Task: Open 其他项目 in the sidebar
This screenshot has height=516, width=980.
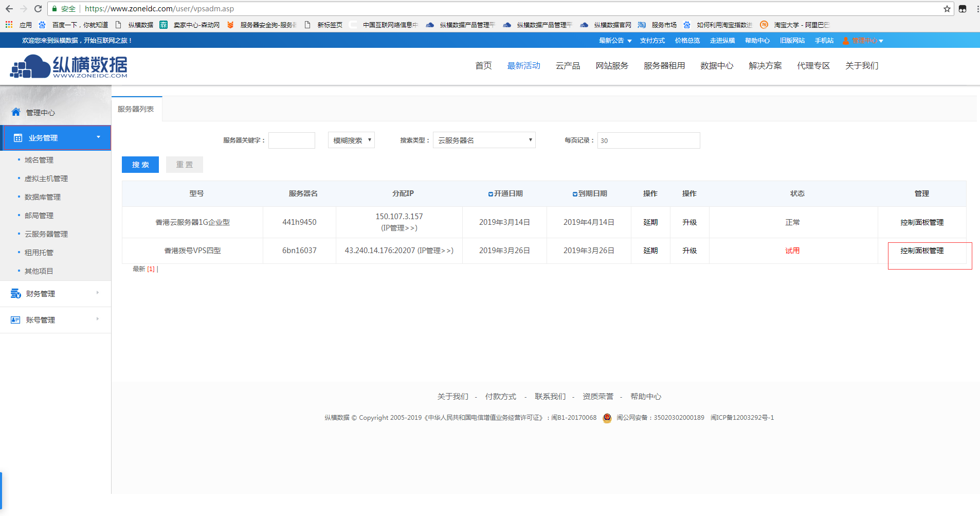Action: 39,271
